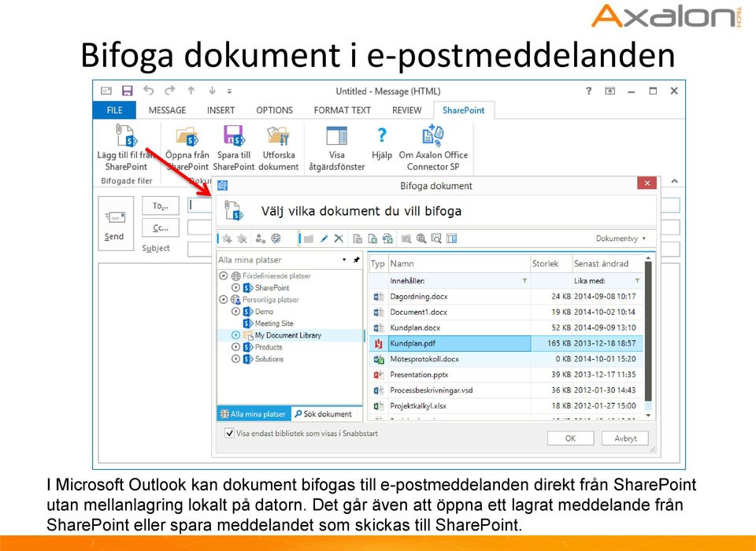Switch to the INSERT ribbon tab
The width and height of the screenshot is (756, 551).
click(x=220, y=110)
